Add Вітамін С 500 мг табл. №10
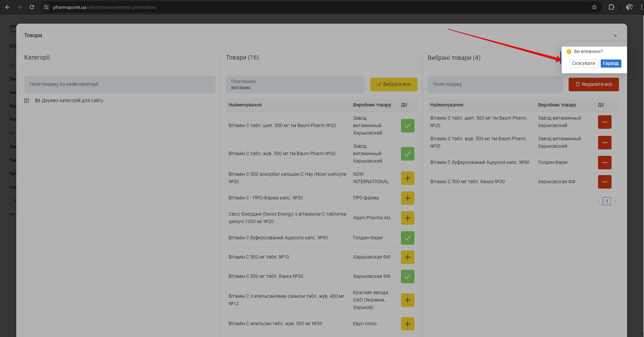The height and width of the screenshot is (337, 644). click(407, 257)
